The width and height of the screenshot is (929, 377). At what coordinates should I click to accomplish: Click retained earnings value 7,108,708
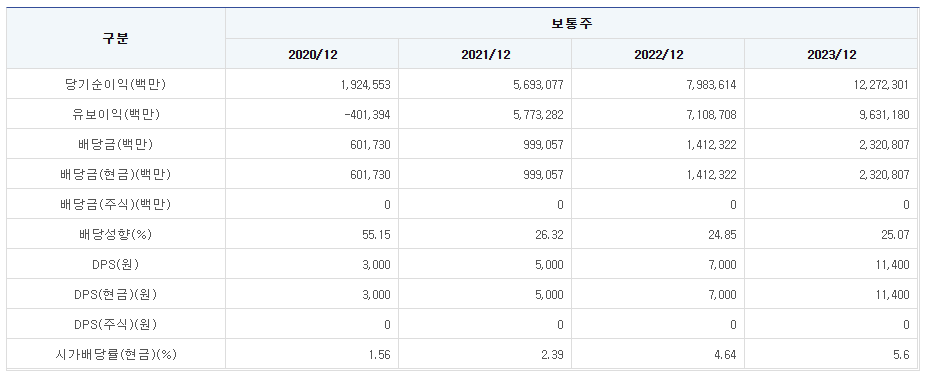[x=712, y=114]
